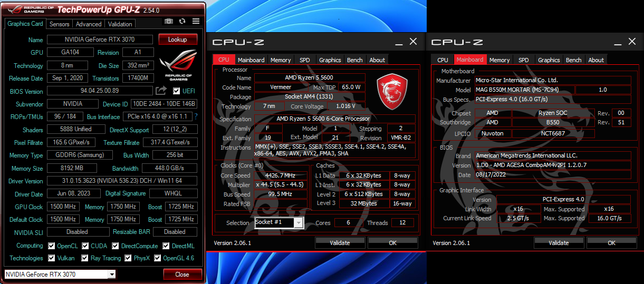
Task: Toggle the OpenGL 4.6 checkbox
Action: [158, 258]
